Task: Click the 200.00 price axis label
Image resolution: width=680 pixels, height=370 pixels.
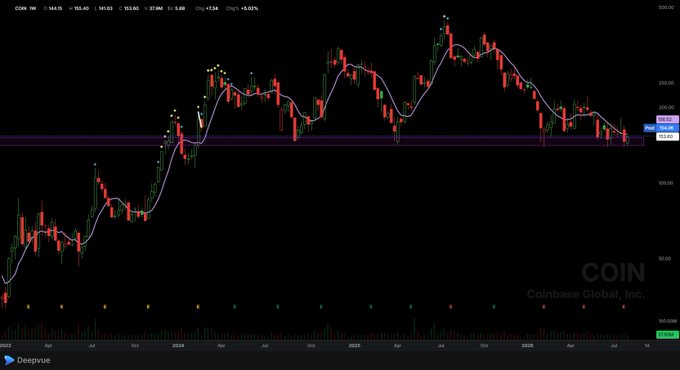Action: coord(666,107)
